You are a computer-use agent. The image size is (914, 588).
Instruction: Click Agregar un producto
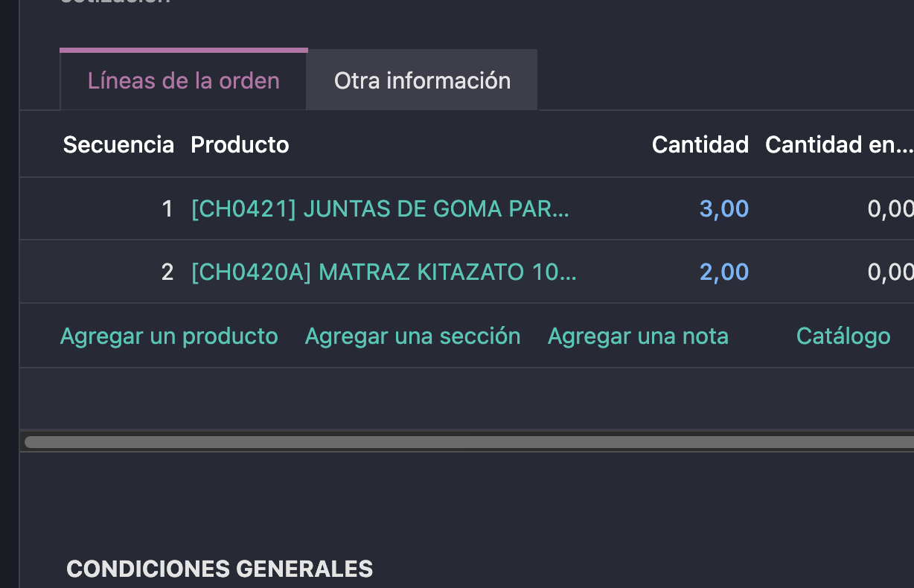tap(169, 336)
